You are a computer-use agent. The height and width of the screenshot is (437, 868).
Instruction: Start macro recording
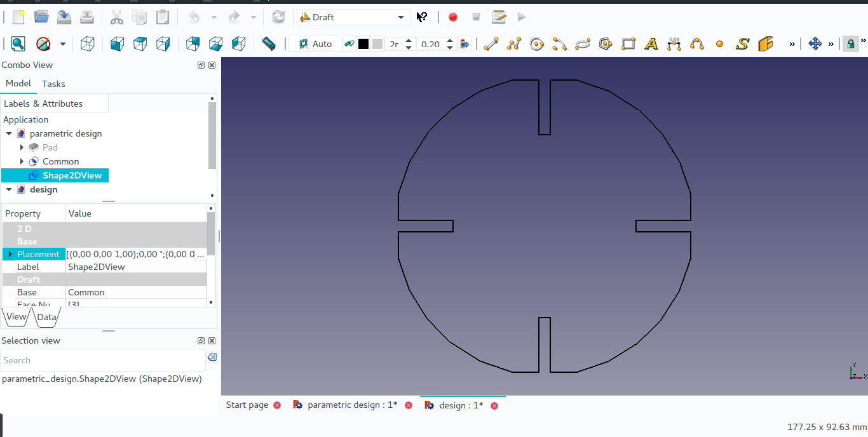pos(453,17)
